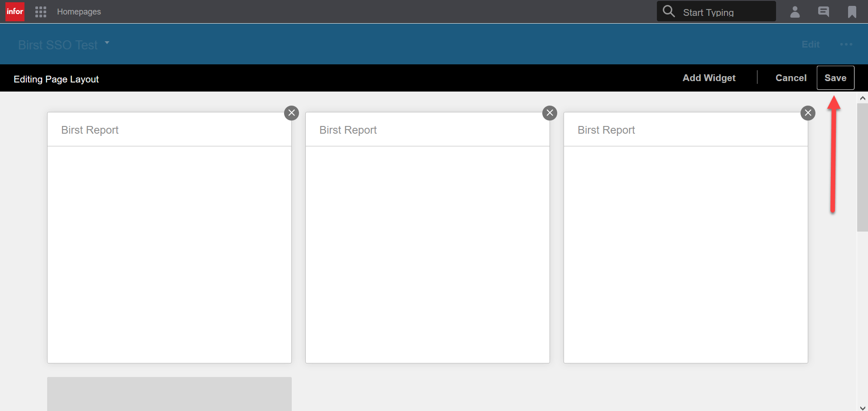
Task: Remove the third Birst Report widget
Action: (808, 113)
